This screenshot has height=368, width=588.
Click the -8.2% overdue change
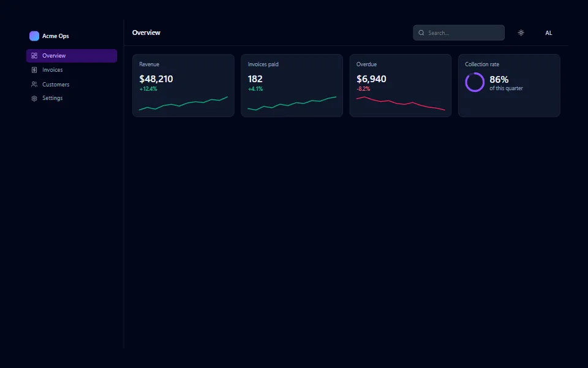coord(363,89)
